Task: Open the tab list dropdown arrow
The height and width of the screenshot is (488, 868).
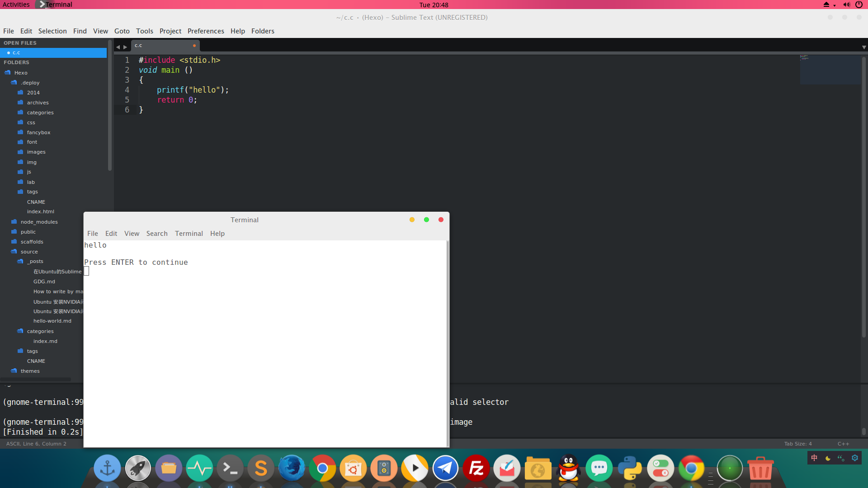Action: pyautogui.click(x=863, y=47)
